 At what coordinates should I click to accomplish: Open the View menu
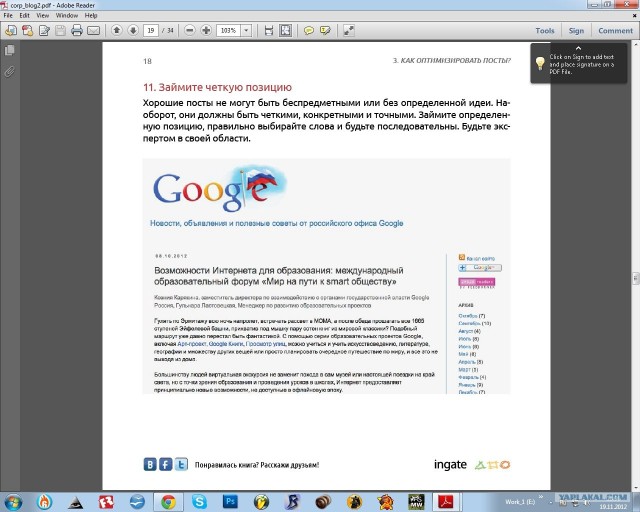(44, 16)
